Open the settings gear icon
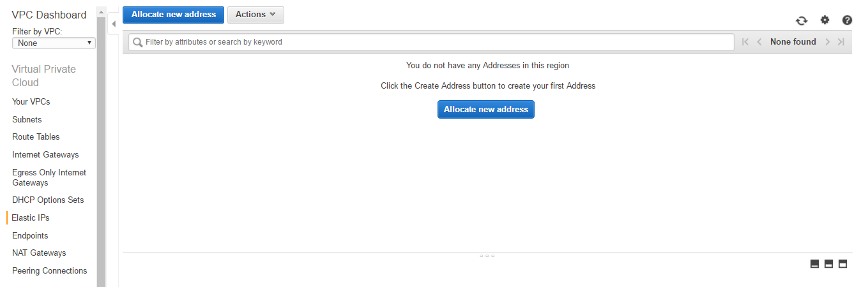Viewport: 868px width, 287px height. 825,20
